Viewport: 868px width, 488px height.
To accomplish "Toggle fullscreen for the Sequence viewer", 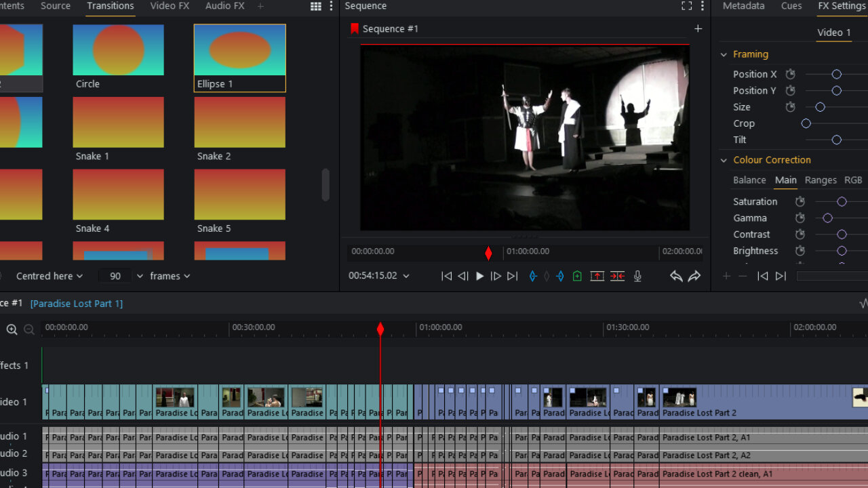I will point(687,6).
